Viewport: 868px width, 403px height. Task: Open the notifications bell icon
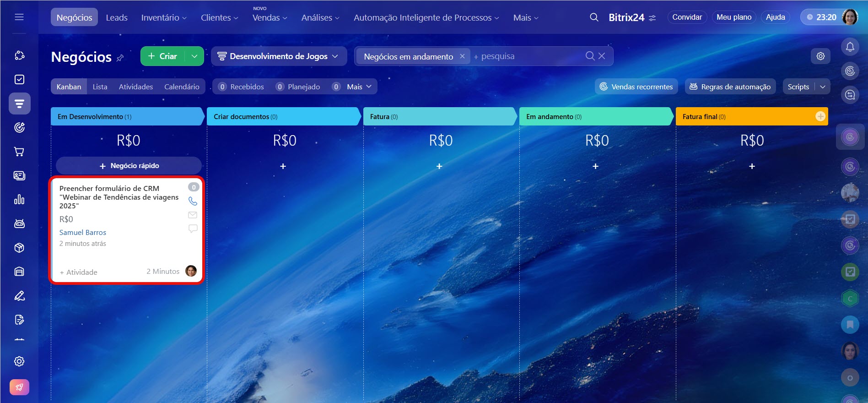850,47
